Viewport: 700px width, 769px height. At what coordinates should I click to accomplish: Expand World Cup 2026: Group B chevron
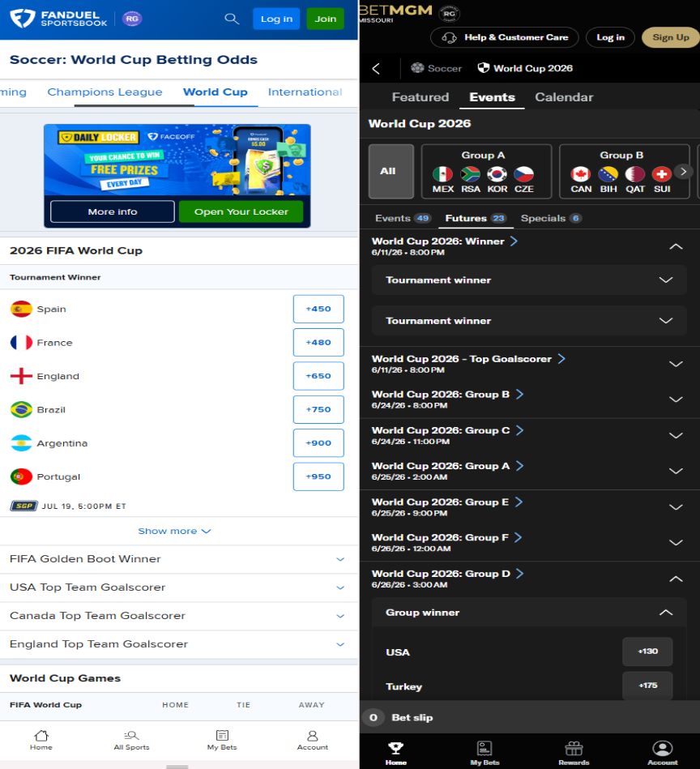676,399
